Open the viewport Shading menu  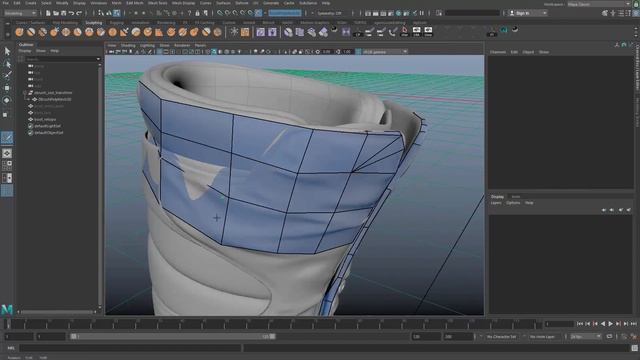point(128,45)
